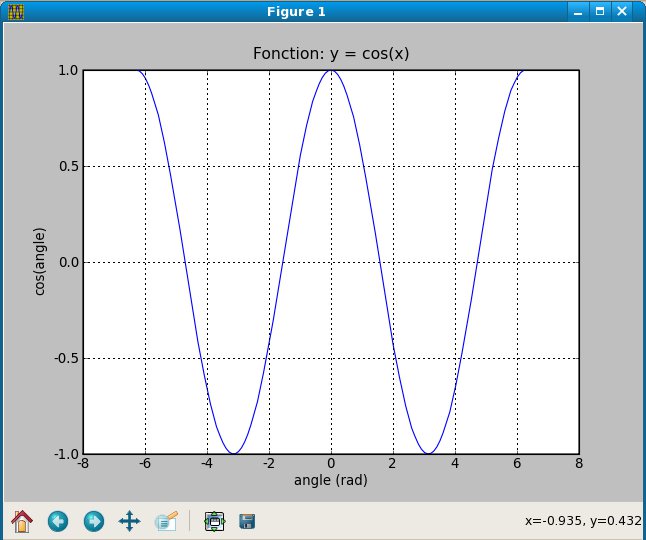Go back to the previous view
This screenshot has height=540, width=646.
pyautogui.click(x=58, y=520)
